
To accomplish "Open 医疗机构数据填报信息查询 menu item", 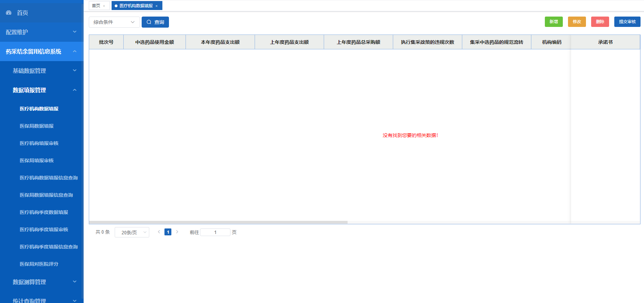I will [x=49, y=178].
